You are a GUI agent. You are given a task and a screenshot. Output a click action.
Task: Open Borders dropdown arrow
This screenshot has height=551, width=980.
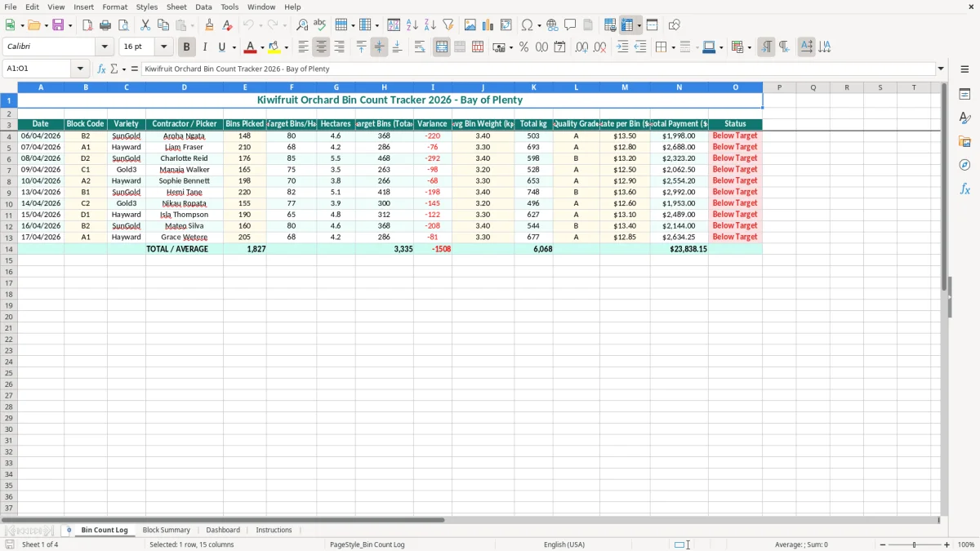click(x=672, y=47)
